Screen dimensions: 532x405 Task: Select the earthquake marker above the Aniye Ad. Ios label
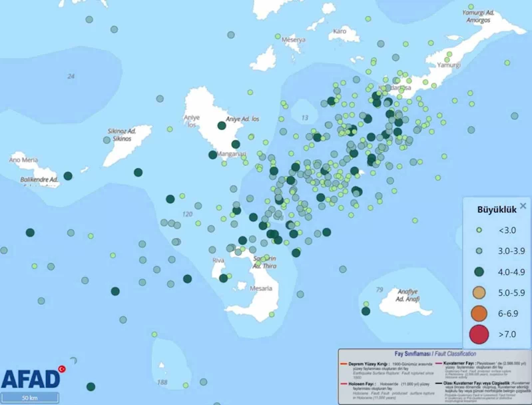(222, 125)
